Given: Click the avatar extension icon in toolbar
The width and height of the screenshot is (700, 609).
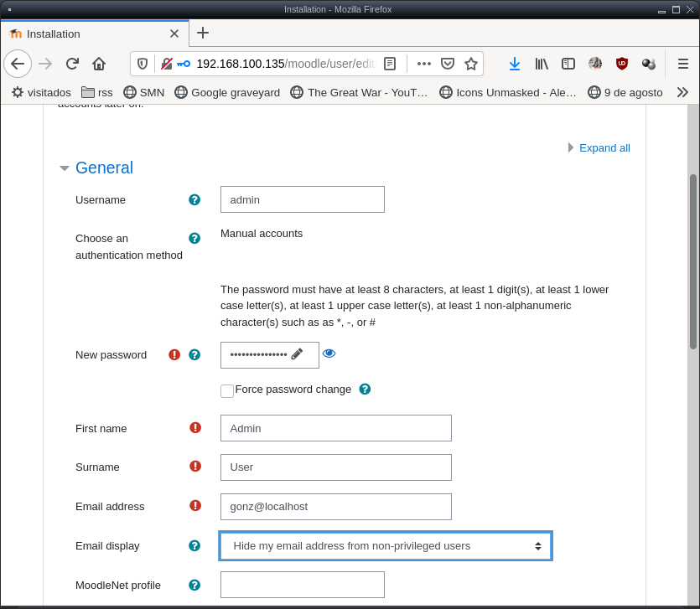Looking at the screenshot, I should [x=595, y=64].
